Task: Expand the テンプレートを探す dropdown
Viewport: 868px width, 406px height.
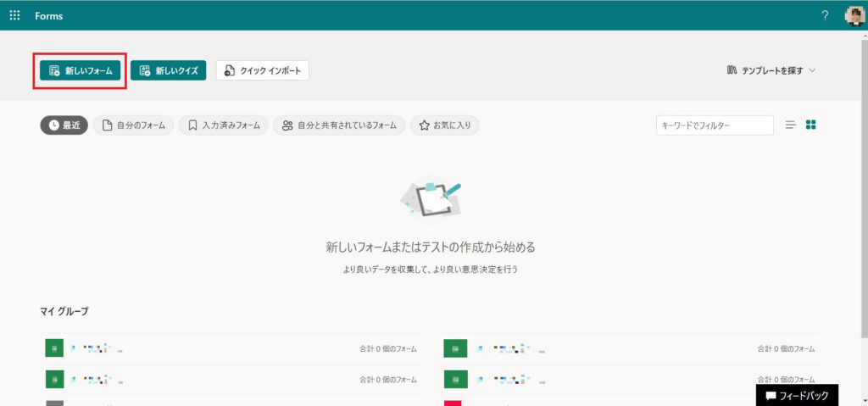Action: [771, 70]
